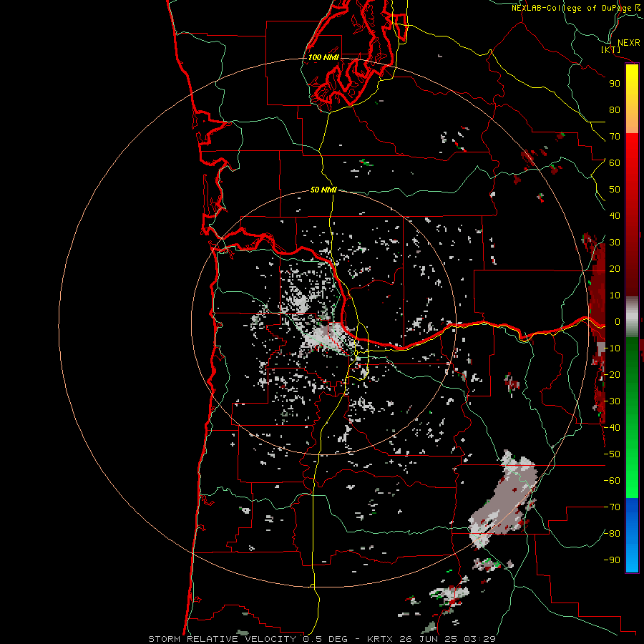
Task: Click the "100 NMI" range ring label
Action: 323,57
